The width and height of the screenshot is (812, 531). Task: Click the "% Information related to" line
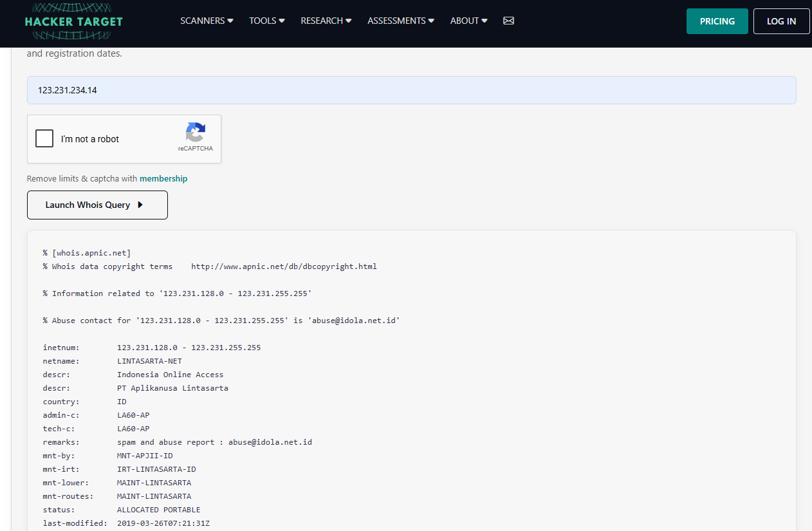tap(178, 293)
